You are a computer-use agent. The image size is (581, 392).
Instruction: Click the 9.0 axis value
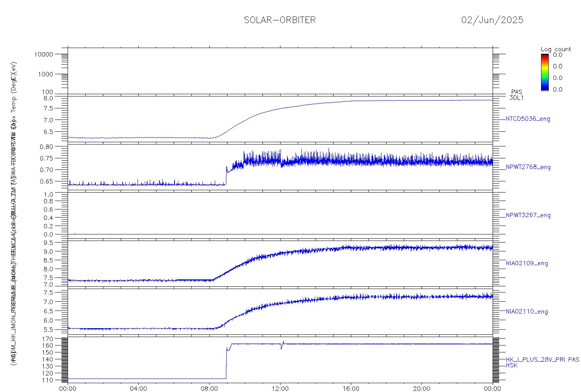[x=48, y=251]
